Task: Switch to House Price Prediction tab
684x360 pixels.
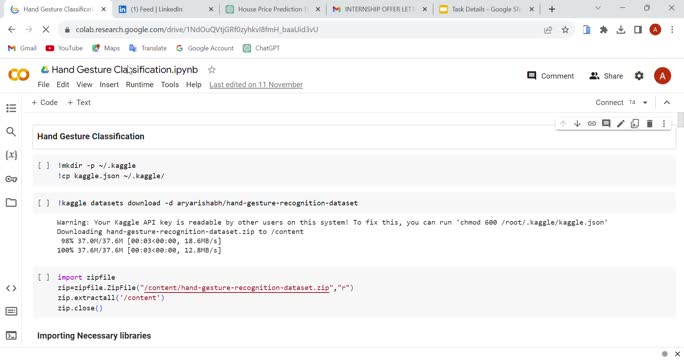Action: (274, 9)
